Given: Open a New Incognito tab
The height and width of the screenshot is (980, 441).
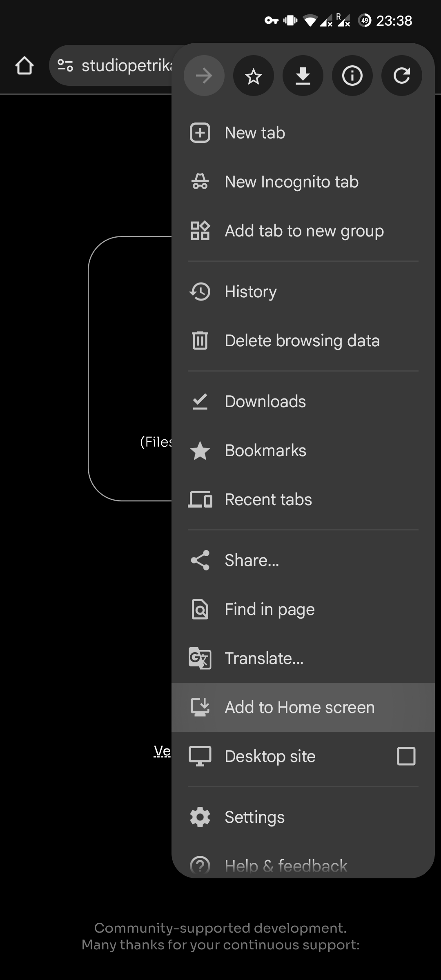Looking at the screenshot, I should (291, 182).
